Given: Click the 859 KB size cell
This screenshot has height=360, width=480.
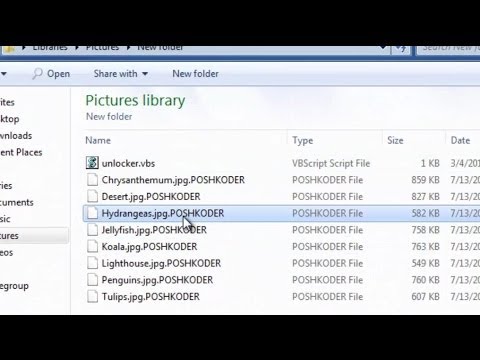Looking at the screenshot, I should pos(425,180).
